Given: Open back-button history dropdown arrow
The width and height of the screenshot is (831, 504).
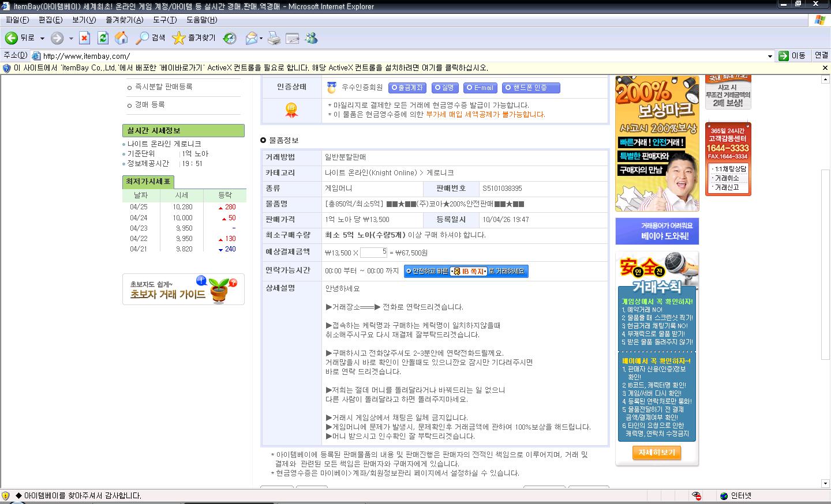Looking at the screenshot, I should [42, 39].
